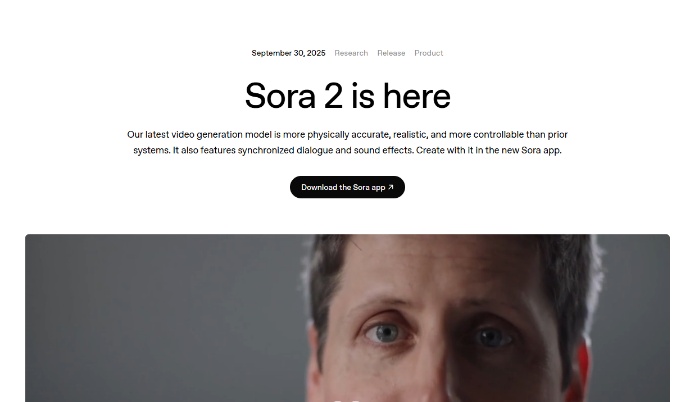Click the Download the Sora app button

pyautogui.click(x=347, y=187)
